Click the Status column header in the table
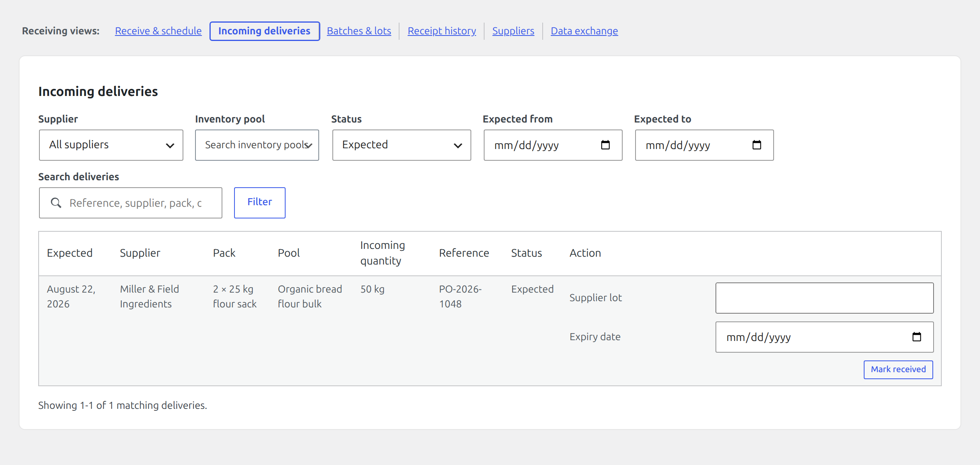 coord(526,253)
